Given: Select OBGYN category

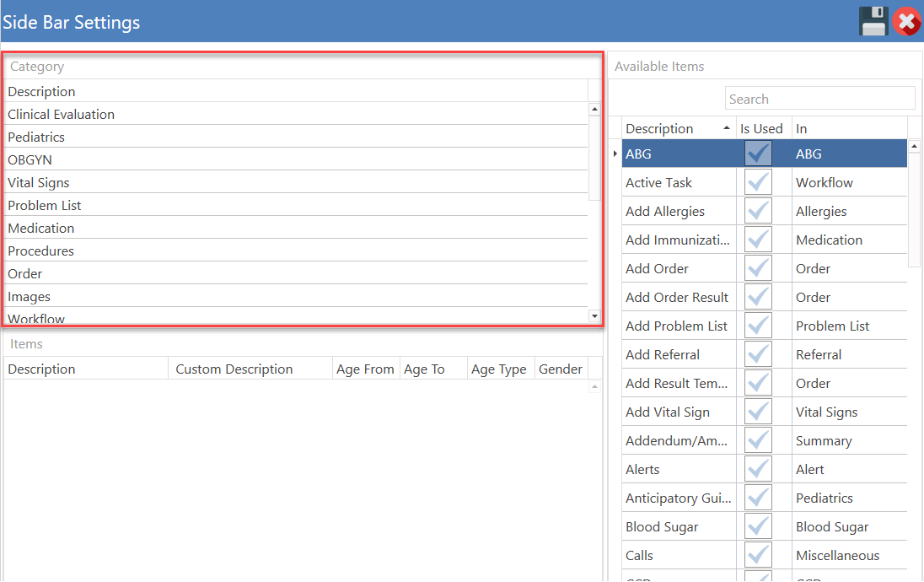Looking at the screenshot, I should 296,159.
